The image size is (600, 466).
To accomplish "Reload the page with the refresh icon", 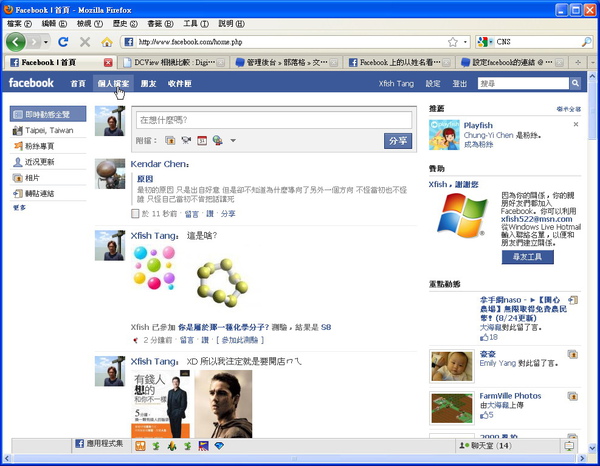I will [63, 42].
